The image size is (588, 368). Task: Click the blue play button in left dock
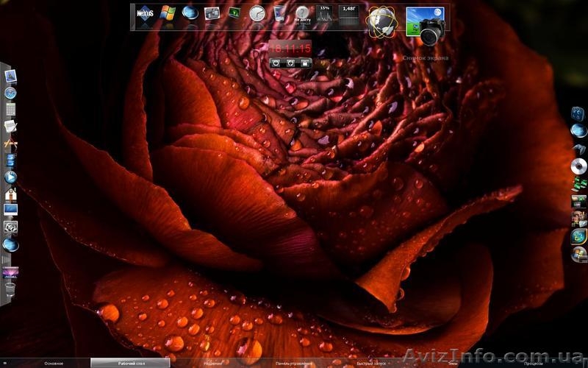(10, 177)
